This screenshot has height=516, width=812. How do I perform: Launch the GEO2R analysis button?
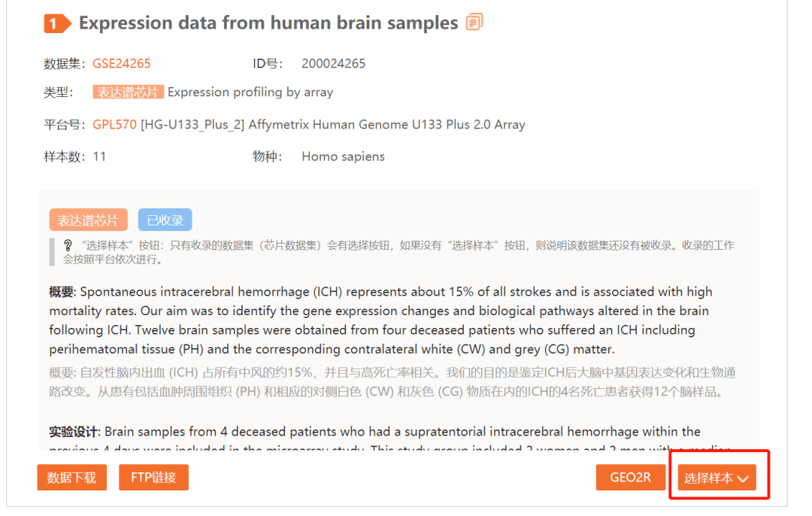(x=630, y=477)
